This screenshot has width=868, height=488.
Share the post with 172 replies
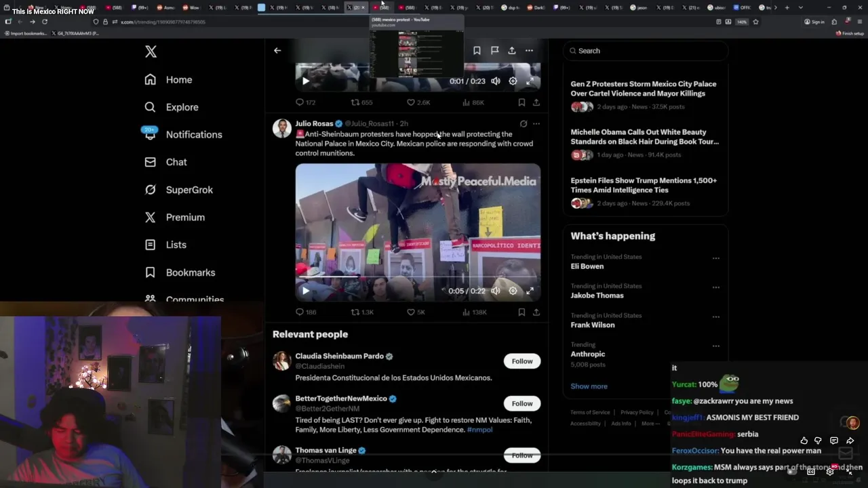tap(536, 102)
